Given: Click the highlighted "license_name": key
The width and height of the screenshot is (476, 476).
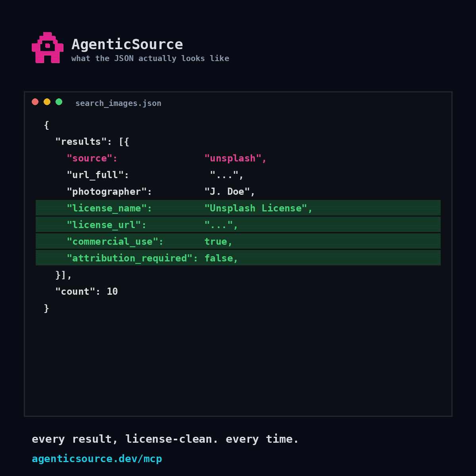Looking at the screenshot, I should pos(109,209).
